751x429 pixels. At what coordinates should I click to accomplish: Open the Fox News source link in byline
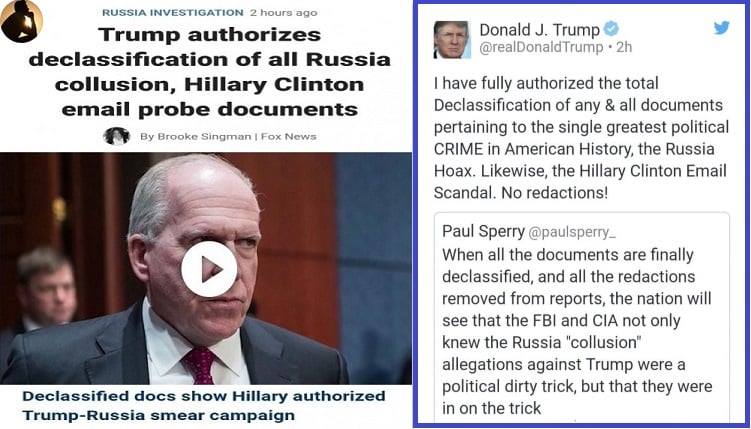tap(288, 136)
